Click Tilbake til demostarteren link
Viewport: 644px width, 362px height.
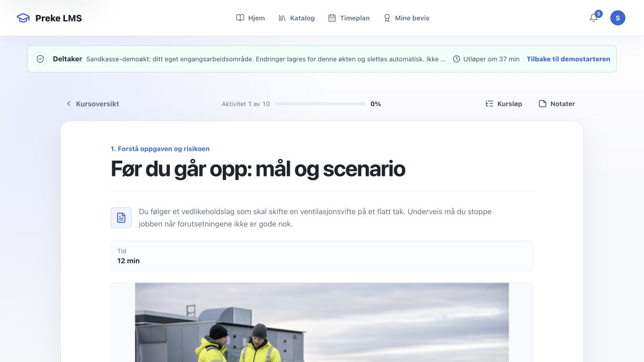(x=569, y=59)
